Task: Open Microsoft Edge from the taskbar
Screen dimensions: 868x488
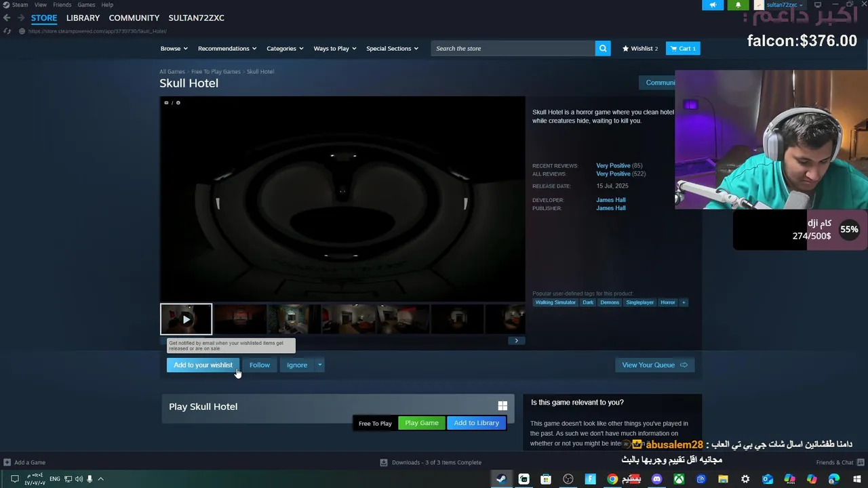Action: tap(834, 479)
